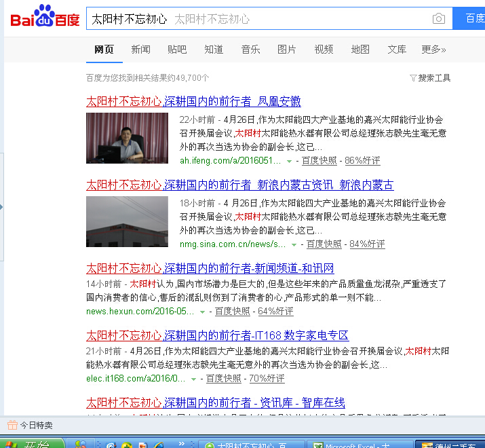The width and height of the screenshot is (485, 448).
Task: Switch to the 新闻 tab
Action: tap(140, 50)
